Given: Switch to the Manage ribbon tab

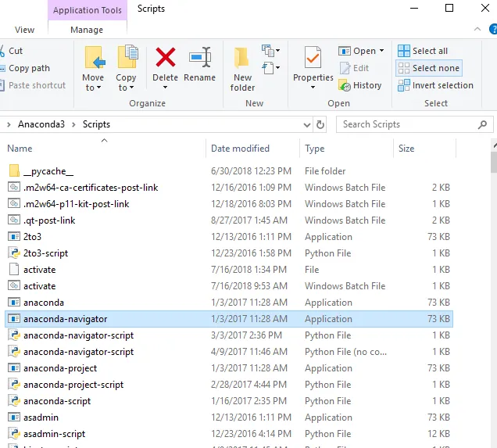Looking at the screenshot, I should 87,30.
